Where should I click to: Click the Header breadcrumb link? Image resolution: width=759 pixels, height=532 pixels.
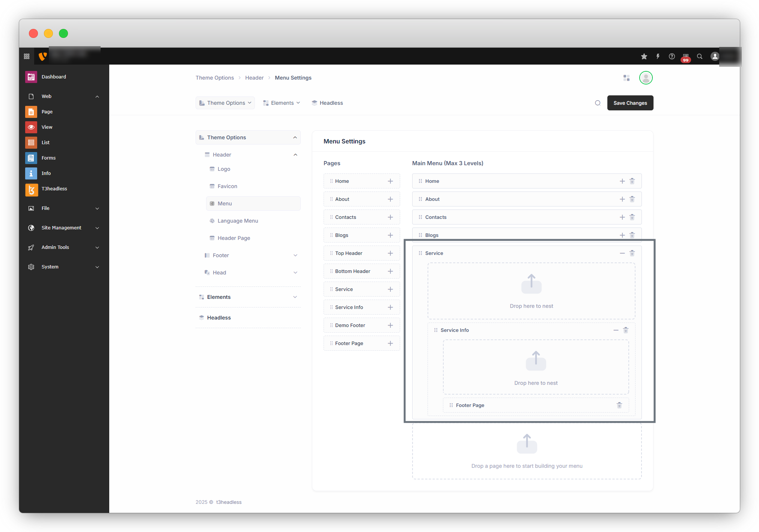(254, 78)
